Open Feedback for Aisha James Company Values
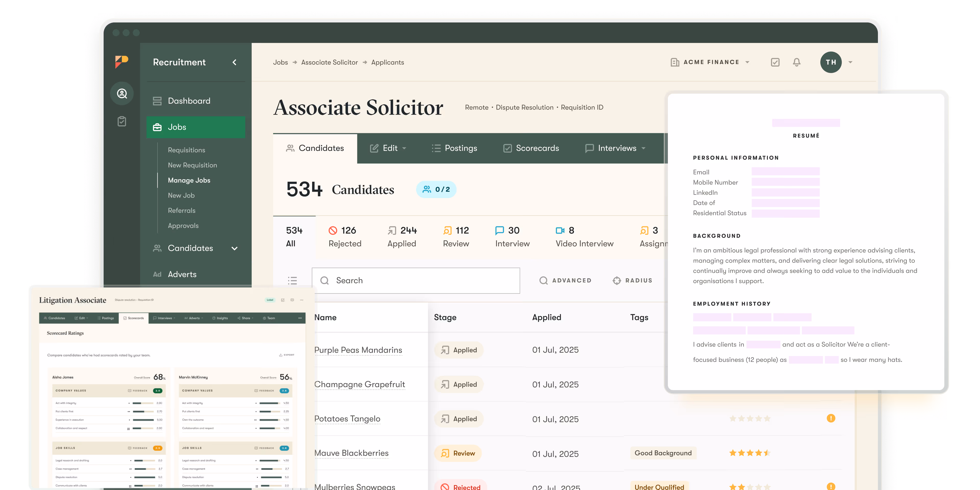The height and width of the screenshot is (490, 980). click(x=138, y=391)
